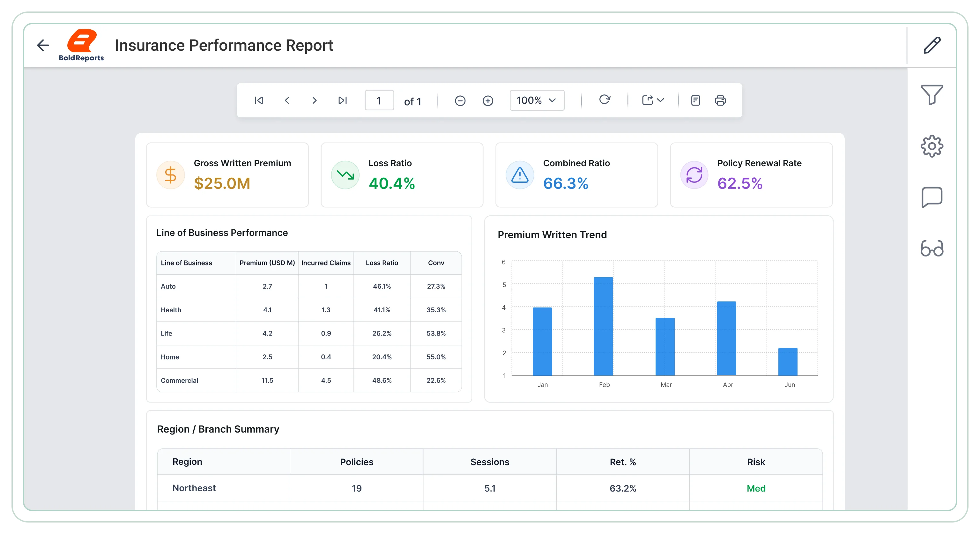980x534 pixels.
Task: Click the page number input field
Action: 379,100
